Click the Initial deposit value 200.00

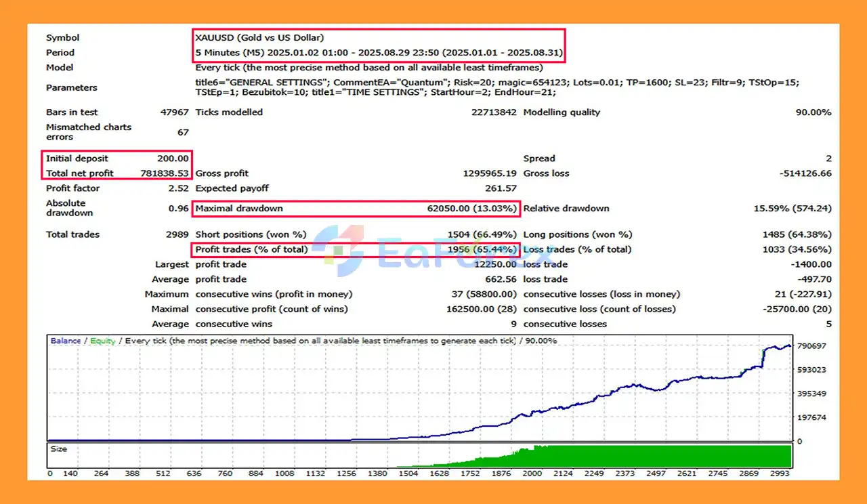coord(173,159)
